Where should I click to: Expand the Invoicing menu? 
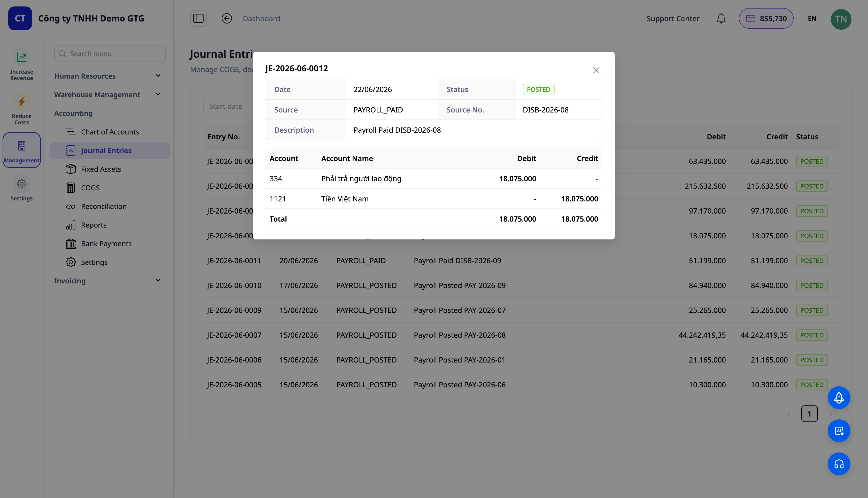(x=107, y=281)
